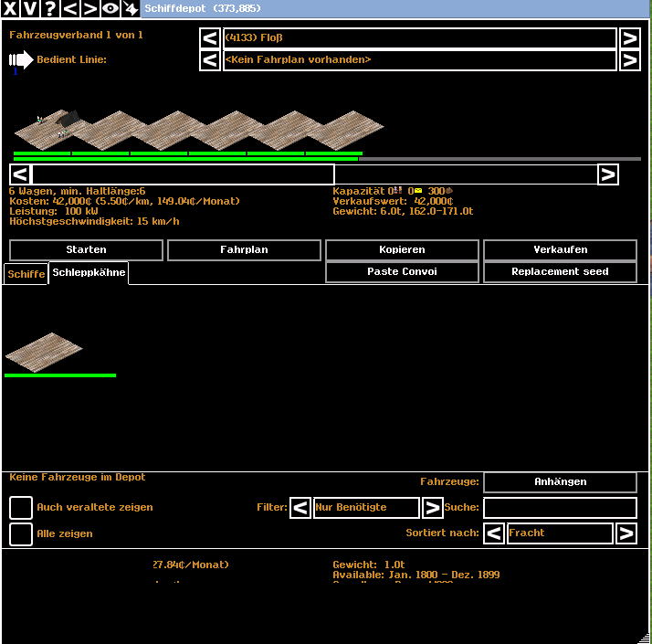This screenshot has width=652, height=644.
Task: Go to previous depot with title bar arrow
Action: pos(70,9)
